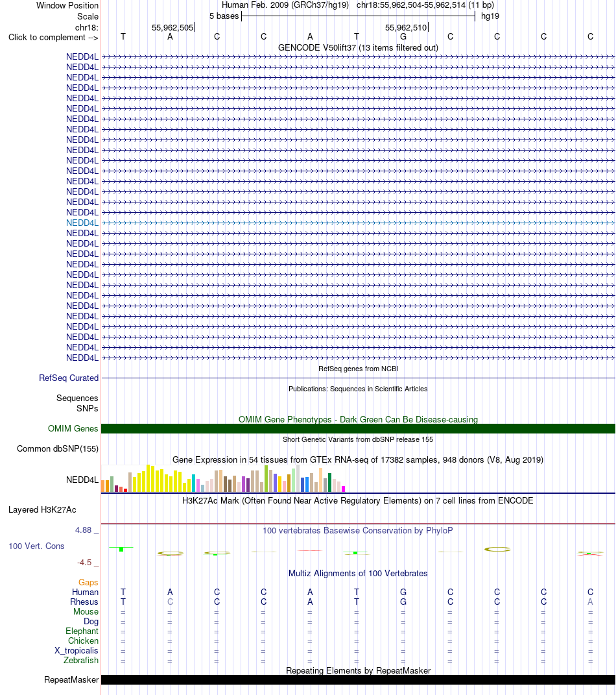Image resolution: width=616 pixels, height=695 pixels.
Task: Click the Mouse alignment row label
Action: (86, 612)
